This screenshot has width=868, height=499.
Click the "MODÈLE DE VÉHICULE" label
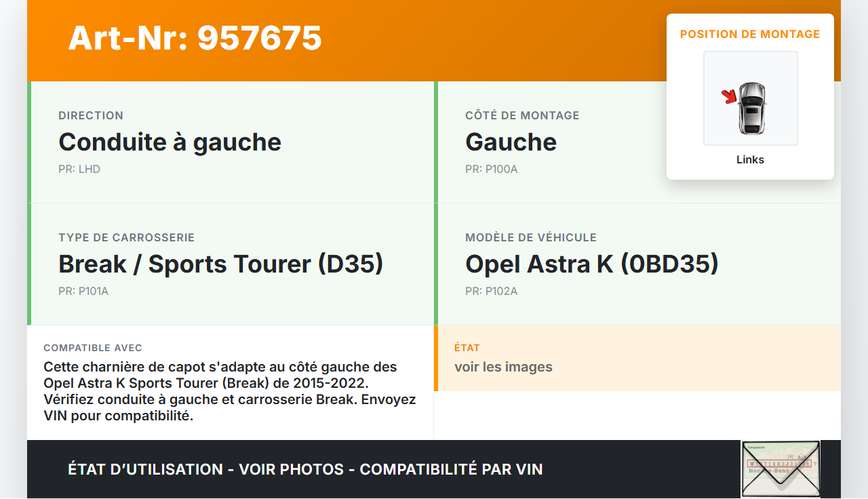click(531, 238)
